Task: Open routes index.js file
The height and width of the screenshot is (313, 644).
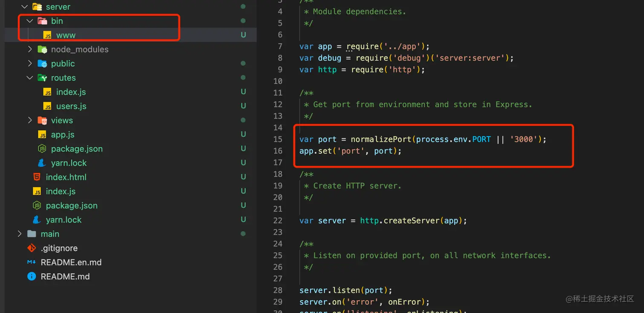Action: coord(71,92)
